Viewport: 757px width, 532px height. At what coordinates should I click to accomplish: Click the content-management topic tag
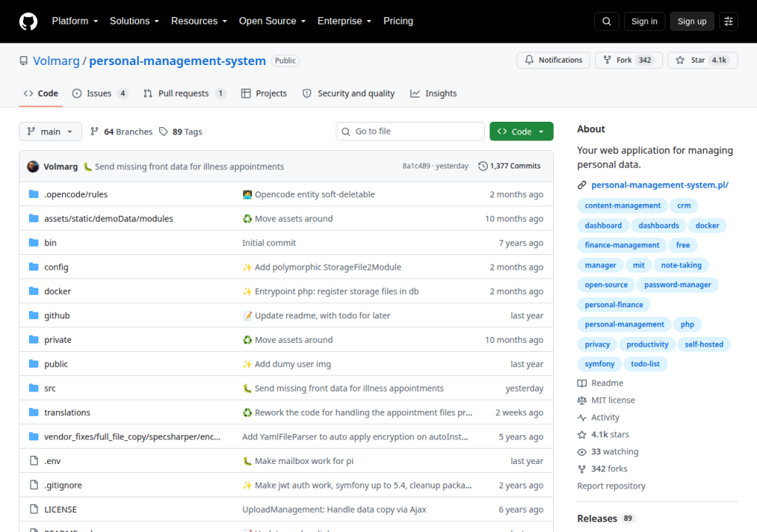coord(622,205)
